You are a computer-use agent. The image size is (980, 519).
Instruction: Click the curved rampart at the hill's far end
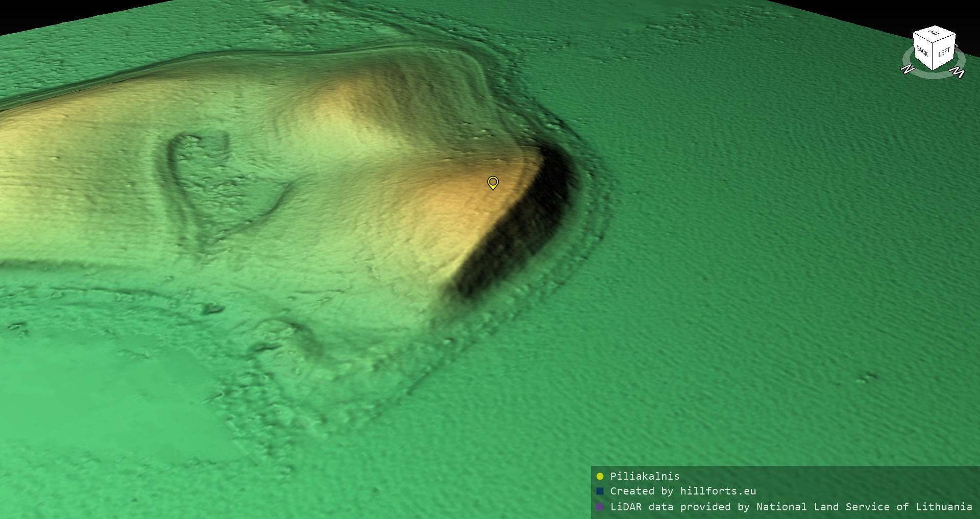pyautogui.click(x=485, y=77)
